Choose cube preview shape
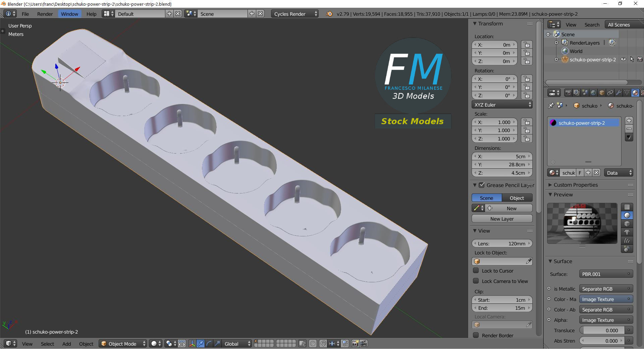Screen dimensions: 644x349 [x=627, y=224]
